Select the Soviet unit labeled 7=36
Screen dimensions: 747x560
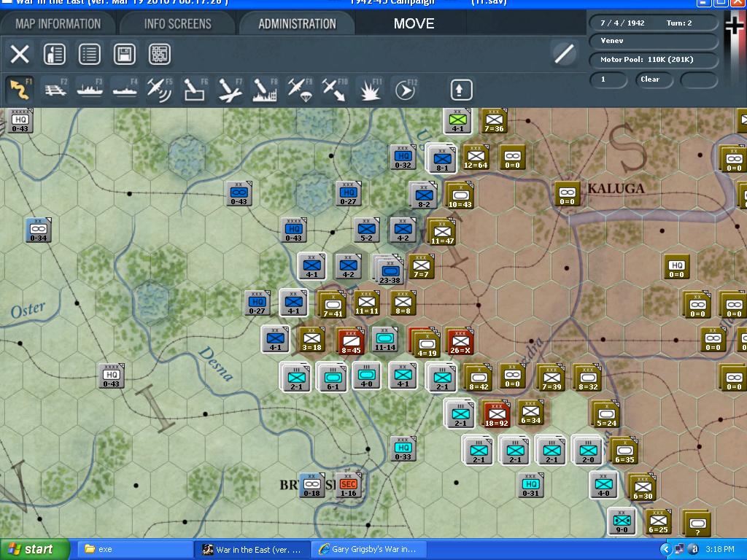coord(494,121)
